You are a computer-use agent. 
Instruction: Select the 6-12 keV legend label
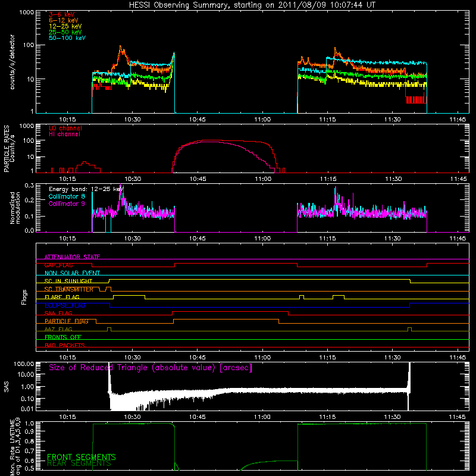[64, 20]
